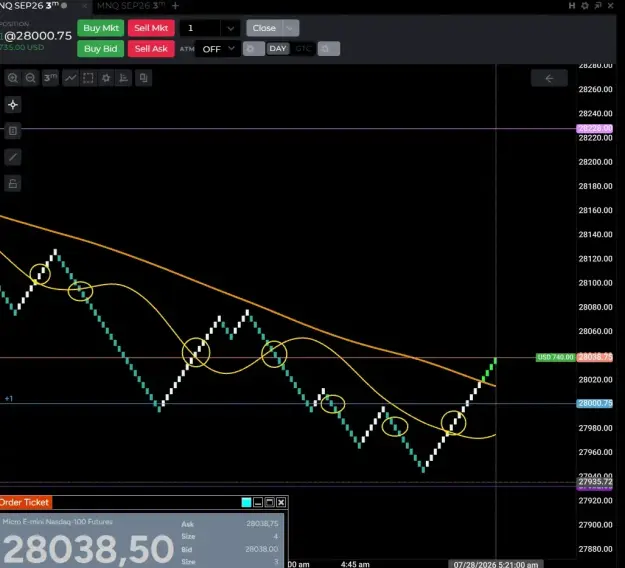The image size is (625, 568).
Task: Expand the Close button dropdown arrow
Action: coord(291,28)
